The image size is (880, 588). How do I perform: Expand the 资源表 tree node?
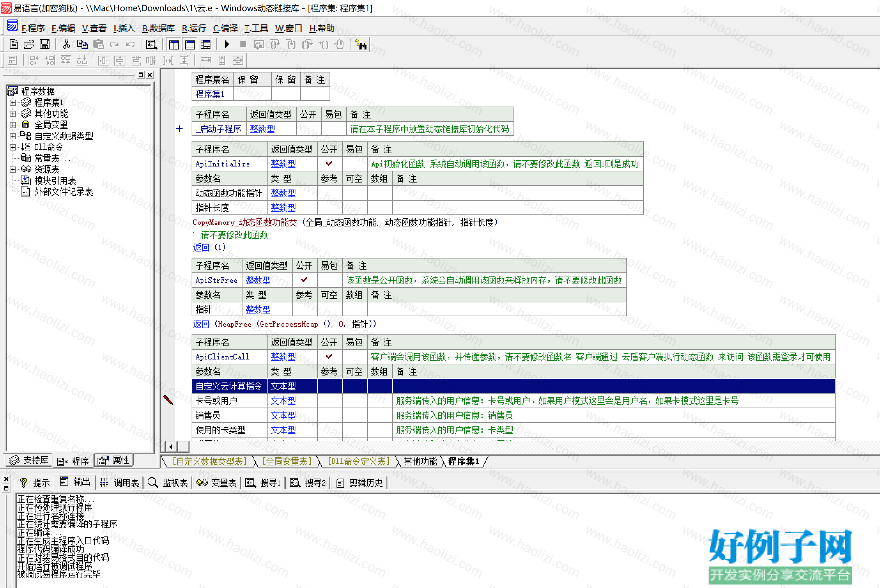pyautogui.click(x=13, y=170)
